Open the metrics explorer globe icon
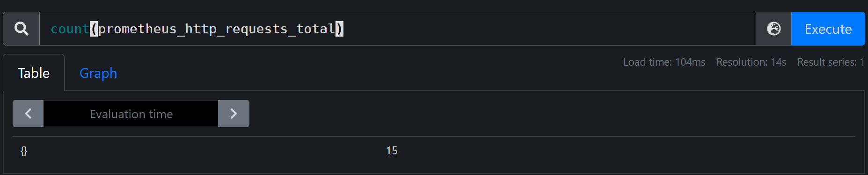The width and height of the screenshot is (868, 175). [773, 29]
